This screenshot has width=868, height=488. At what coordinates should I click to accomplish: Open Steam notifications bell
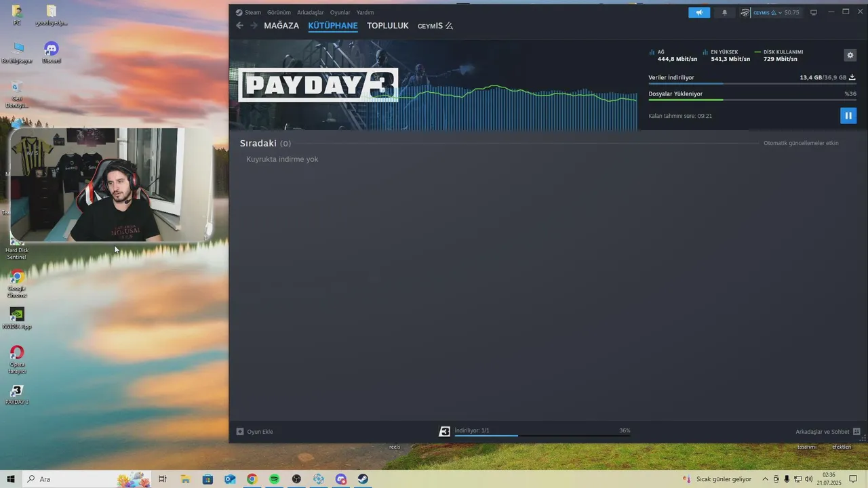point(724,12)
